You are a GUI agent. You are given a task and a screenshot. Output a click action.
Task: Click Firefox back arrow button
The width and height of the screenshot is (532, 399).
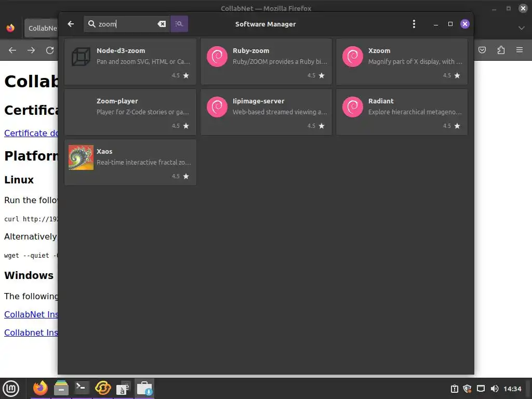pyautogui.click(x=12, y=50)
